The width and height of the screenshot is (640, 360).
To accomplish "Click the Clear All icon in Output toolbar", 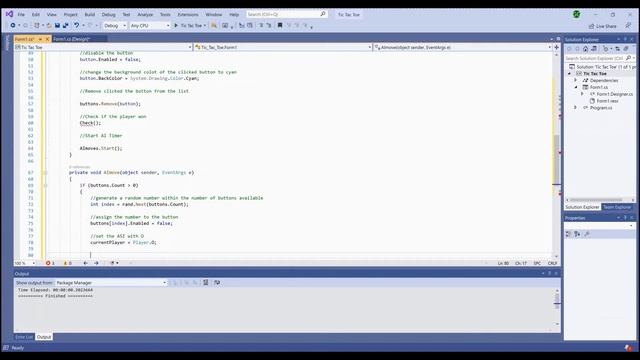I will click(206, 282).
